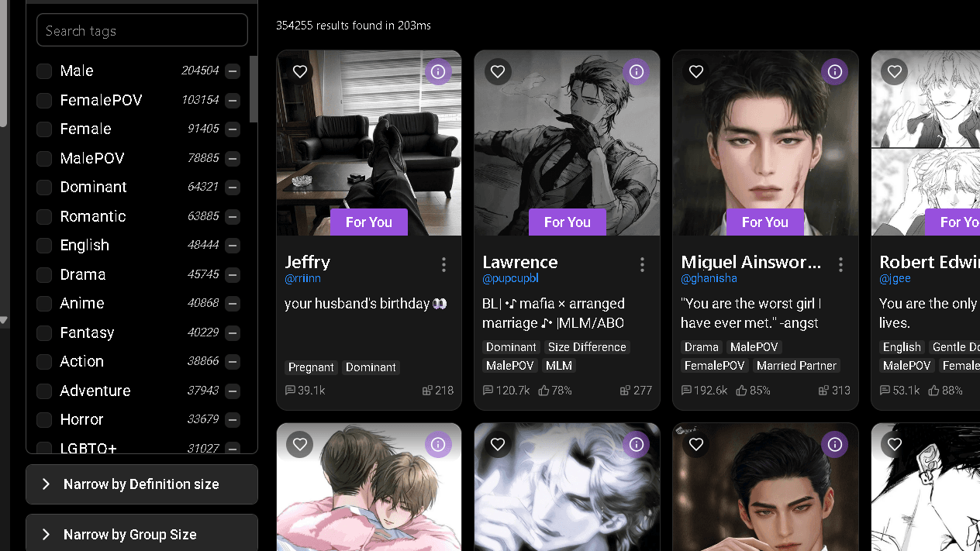Open info icon on Lawrence card
This screenshot has height=551, width=980.
pos(637,71)
